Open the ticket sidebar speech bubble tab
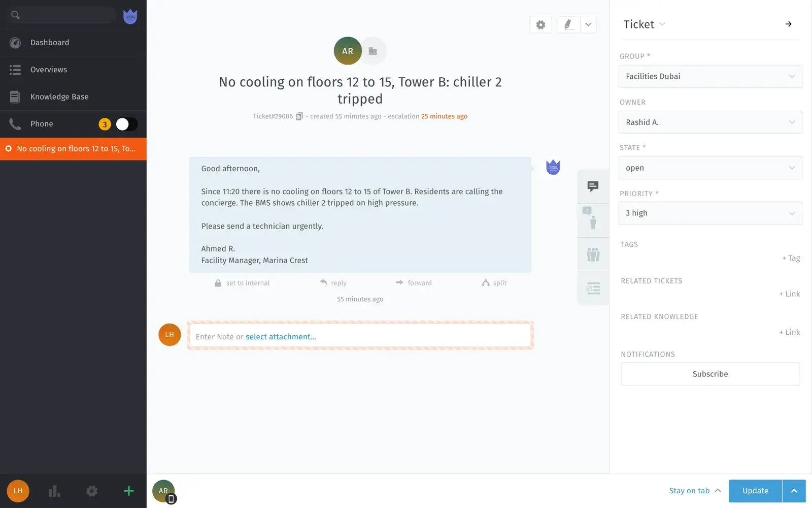Screen dimensions: 812x508 pyautogui.click(x=593, y=186)
